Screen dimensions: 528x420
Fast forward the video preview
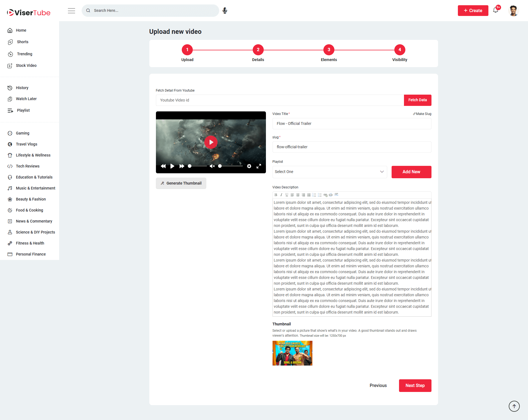click(x=182, y=166)
